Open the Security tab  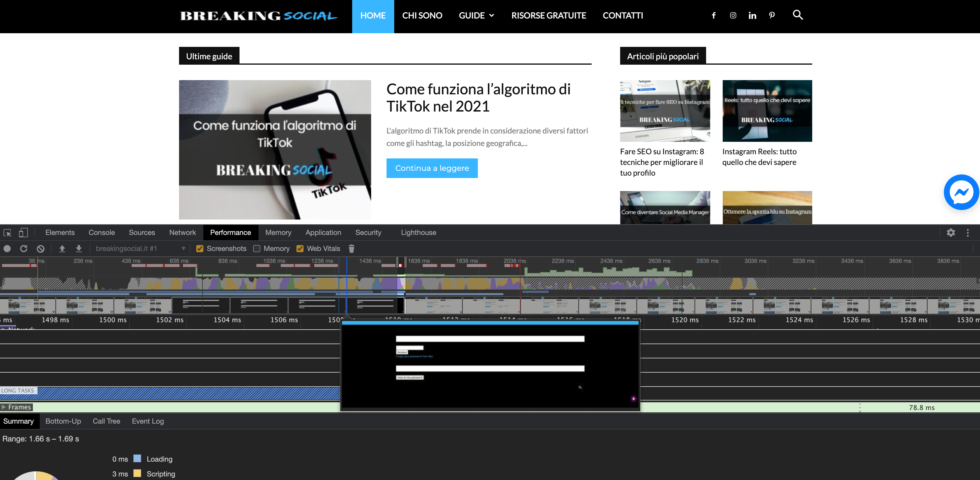pos(368,233)
